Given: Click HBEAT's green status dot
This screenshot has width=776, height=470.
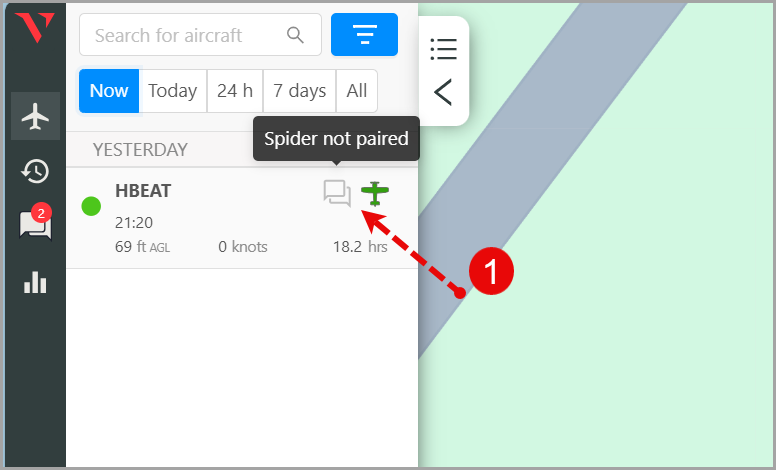Looking at the screenshot, I should click(91, 206).
